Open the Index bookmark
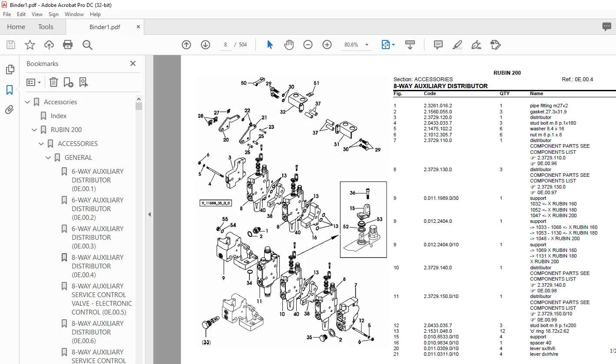This screenshot has height=364, width=616. coord(59,116)
